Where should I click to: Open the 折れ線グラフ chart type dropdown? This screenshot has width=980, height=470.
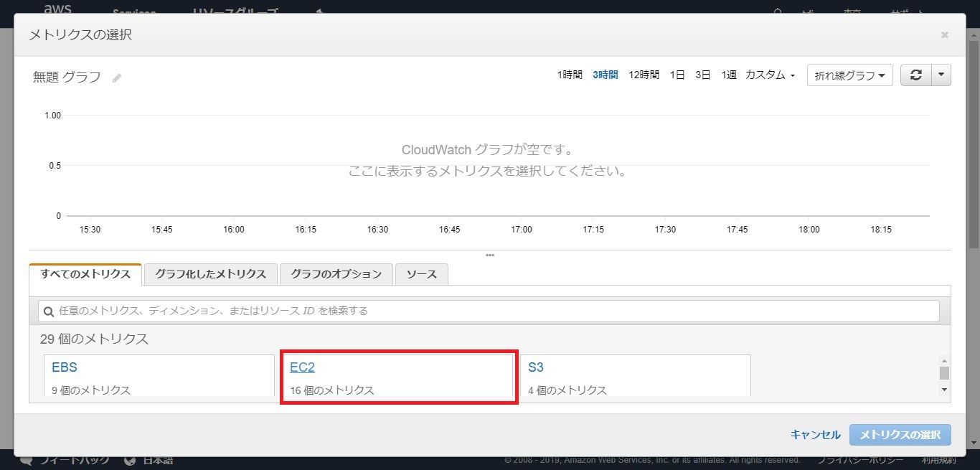[849, 75]
